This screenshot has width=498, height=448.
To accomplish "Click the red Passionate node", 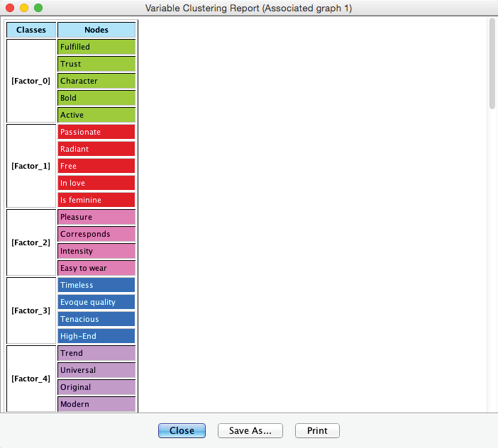I will [x=96, y=132].
